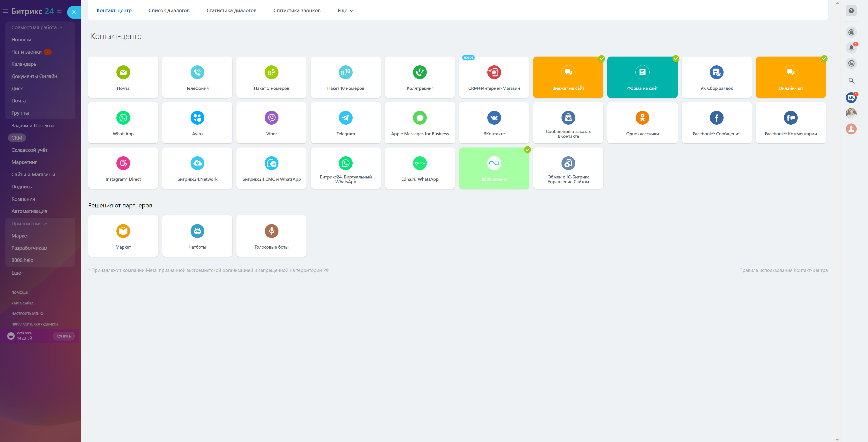The image size is (868, 442).
Task: Click the Купить button
Action: pyautogui.click(x=63, y=336)
